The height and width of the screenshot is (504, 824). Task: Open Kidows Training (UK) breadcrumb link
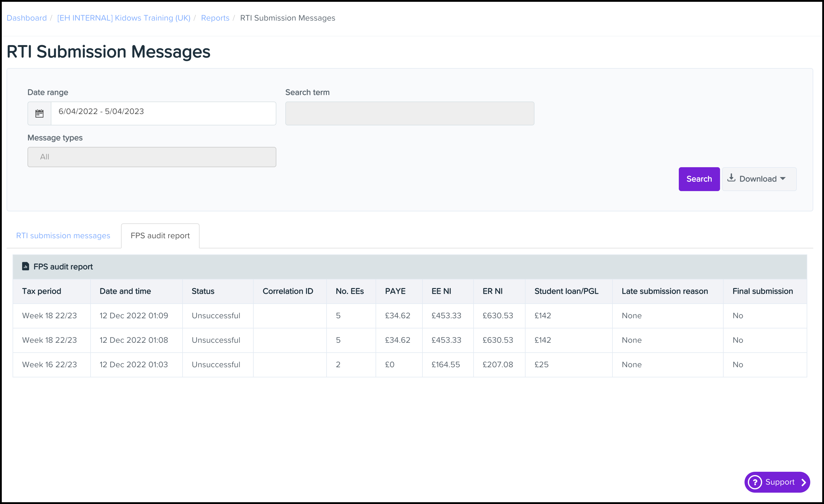[124, 18]
